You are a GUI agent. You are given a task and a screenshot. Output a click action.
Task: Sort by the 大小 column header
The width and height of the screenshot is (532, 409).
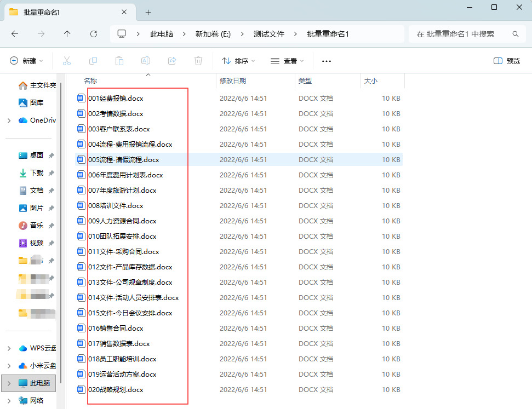pos(371,80)
